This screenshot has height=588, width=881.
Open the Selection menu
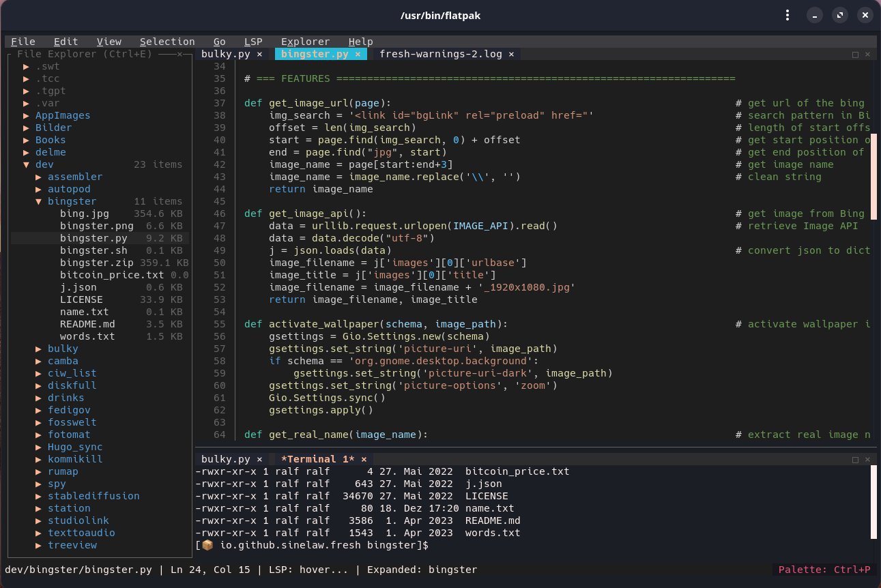[x=167, y=42]
